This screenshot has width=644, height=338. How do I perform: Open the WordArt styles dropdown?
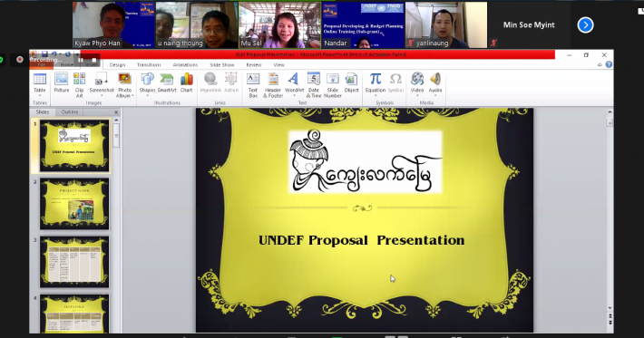coord(294,95)
